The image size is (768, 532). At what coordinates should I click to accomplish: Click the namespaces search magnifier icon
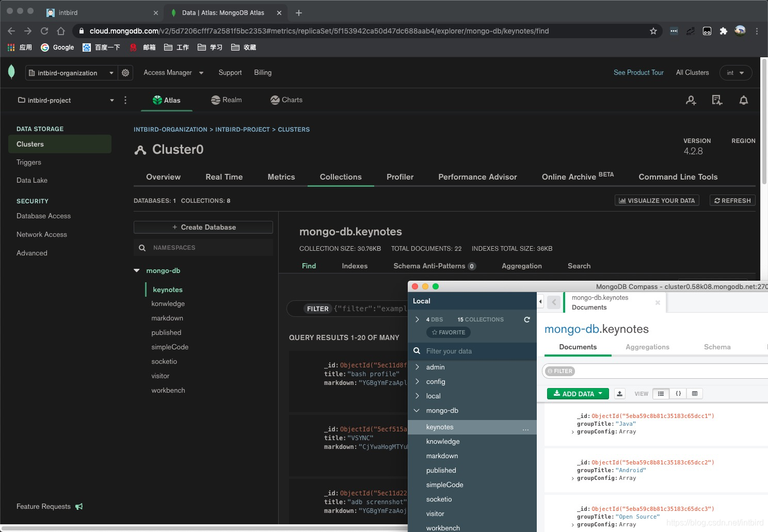(142, 248)
